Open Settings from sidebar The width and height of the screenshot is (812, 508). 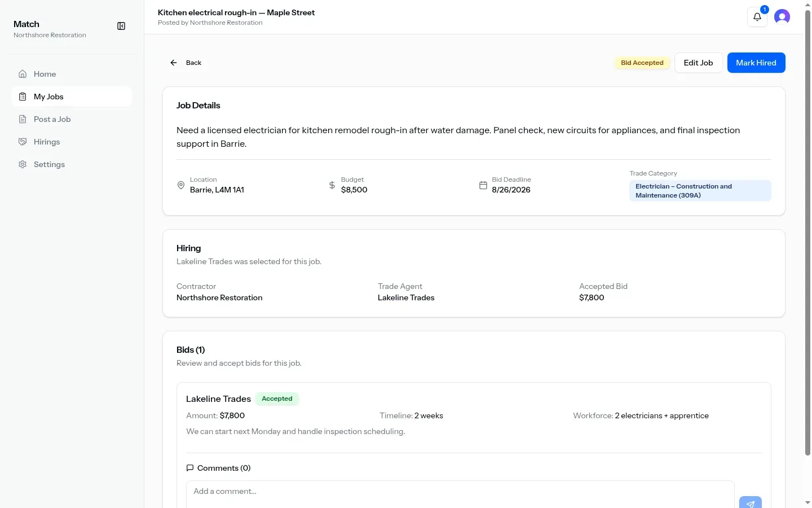tap(72, 164)
